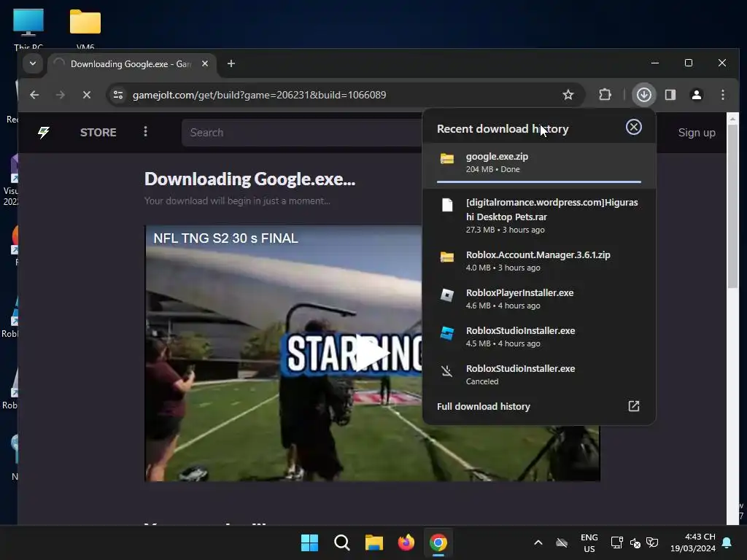
Task: Open Chrome side panel
Action: pyautogui.click(x=670, y=95)
